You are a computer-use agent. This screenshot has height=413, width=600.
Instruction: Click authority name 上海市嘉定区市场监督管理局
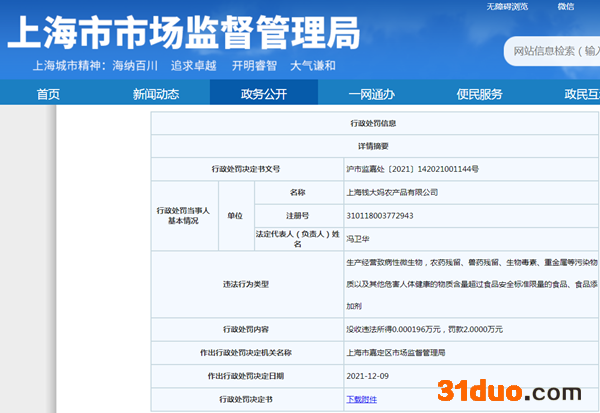395,352
